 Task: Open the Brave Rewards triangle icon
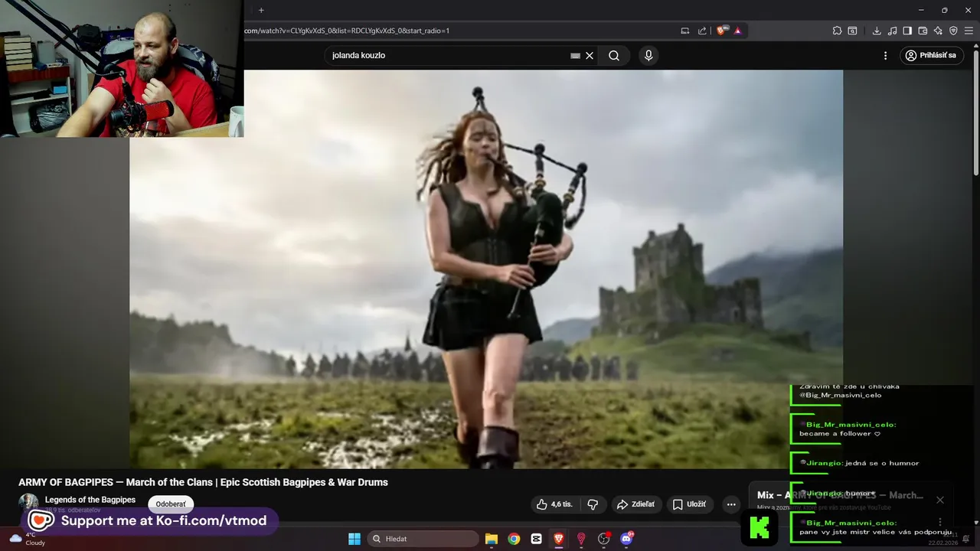point(737,31)
